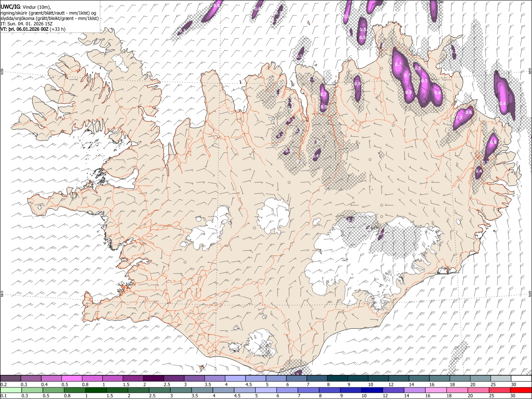Click the 'UWC/IG' title text
This screenshot has height=399, width=532.
(10, 7)
